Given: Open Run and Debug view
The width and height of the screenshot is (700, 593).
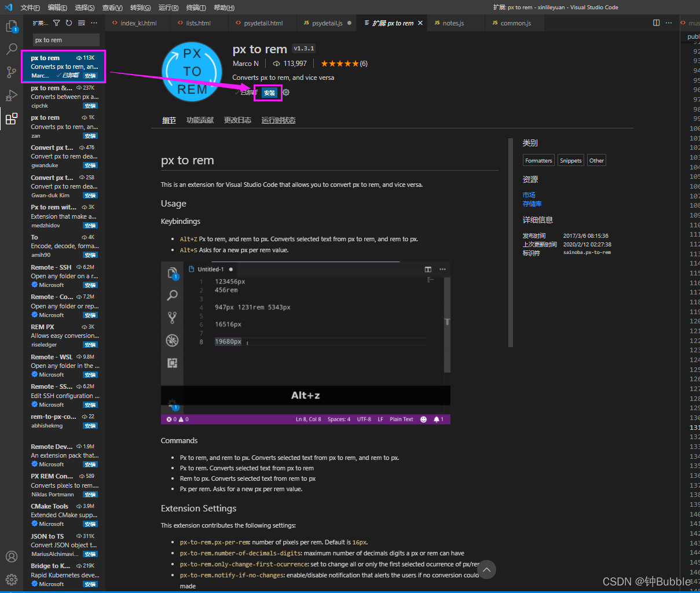Looking at the screenshot, I should click(x=12, y=95).
